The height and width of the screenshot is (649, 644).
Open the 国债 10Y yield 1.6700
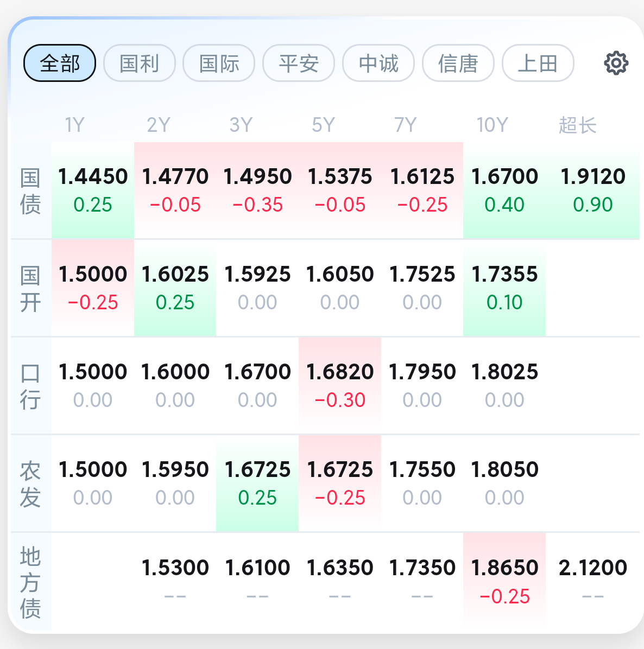coord(504,190)
